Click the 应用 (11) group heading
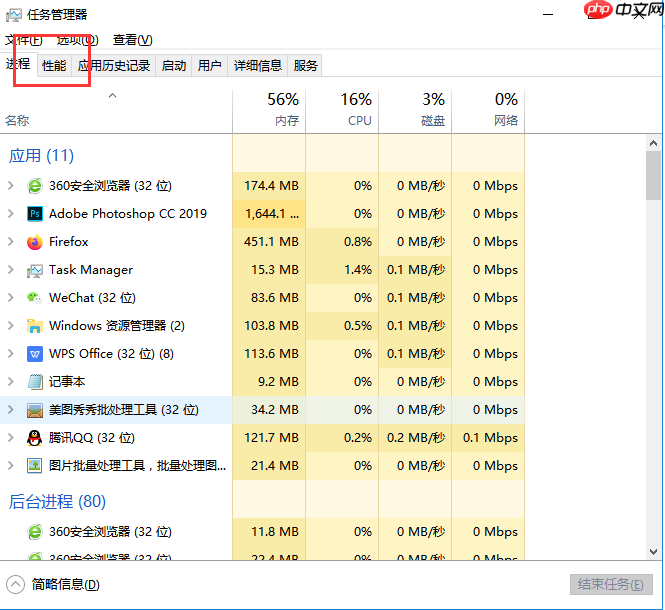This screenshot has height=610, width=665. [x=41, y=156]
